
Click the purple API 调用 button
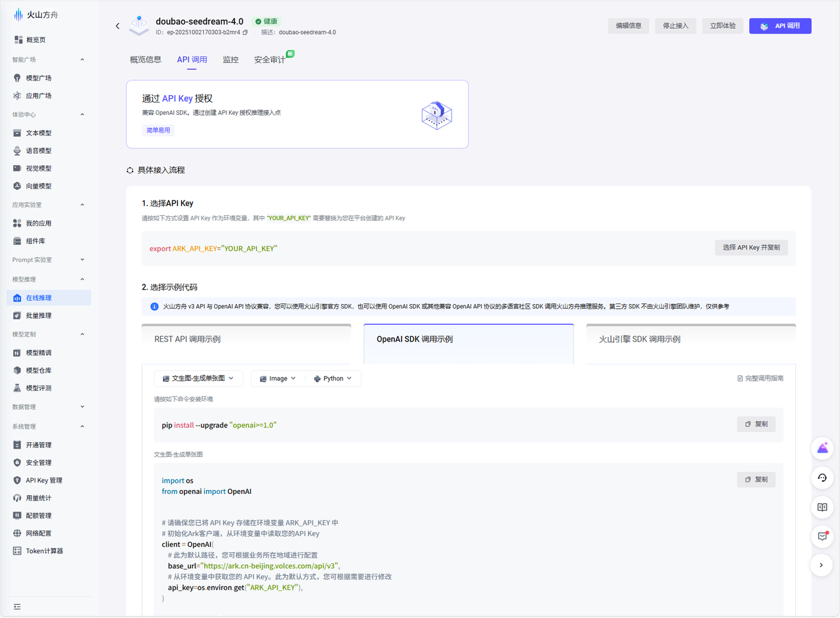pos(780,26)
